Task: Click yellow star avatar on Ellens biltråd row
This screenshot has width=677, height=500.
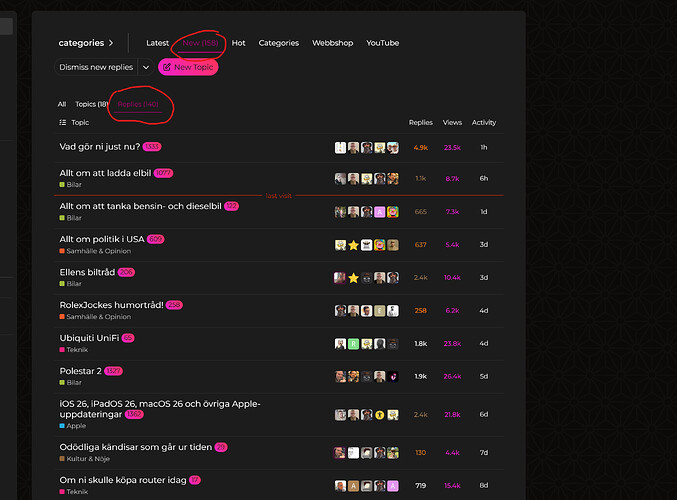Action: coord(353,278)
